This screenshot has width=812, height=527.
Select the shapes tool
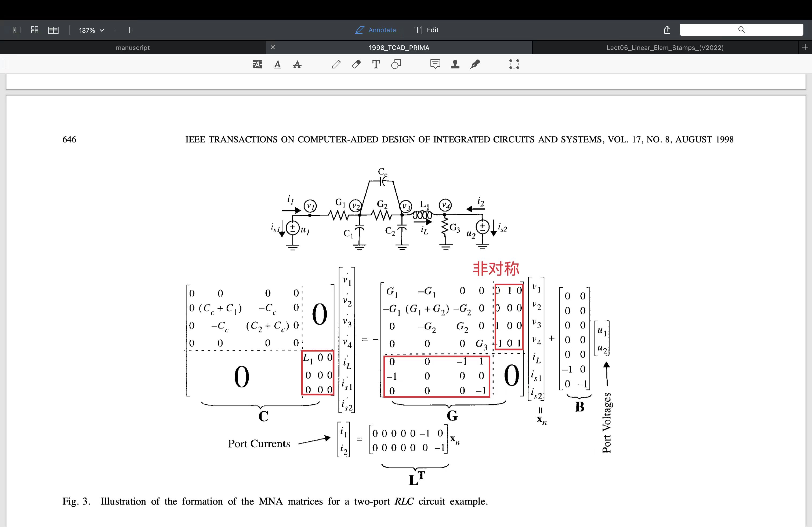tap(396, 64)
